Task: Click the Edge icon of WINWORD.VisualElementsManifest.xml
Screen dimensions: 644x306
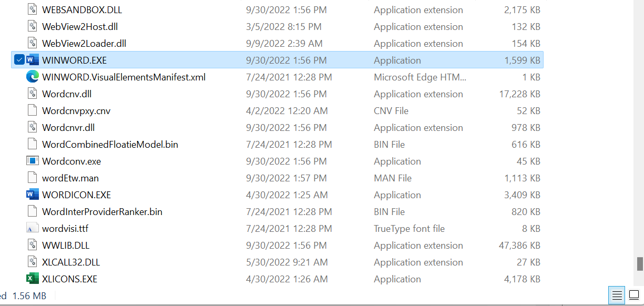Action: click(x=33, y=77)
